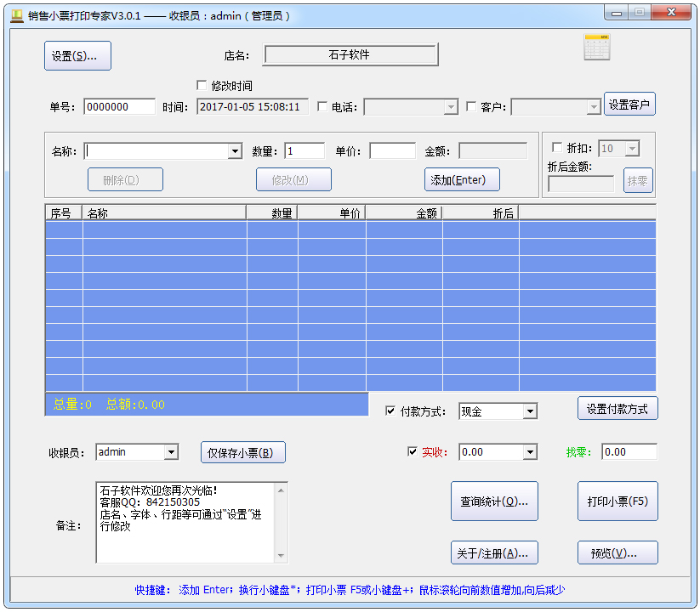Open the 客户 dropdown list
The width and height of the screenshot is (700, 612).
(x=594, y=107)
